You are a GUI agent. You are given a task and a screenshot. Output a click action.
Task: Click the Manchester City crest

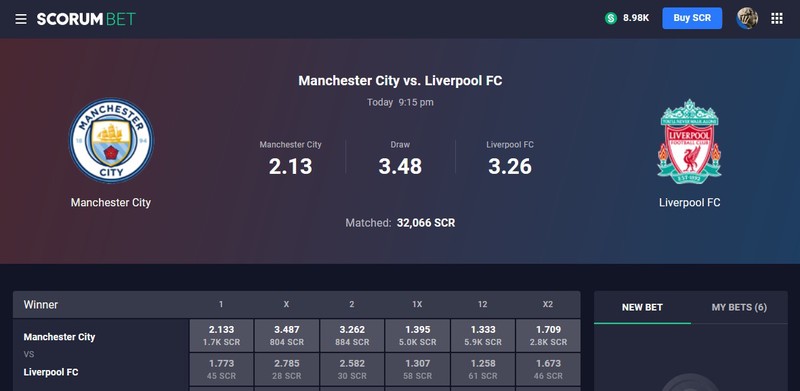(111, 141)
